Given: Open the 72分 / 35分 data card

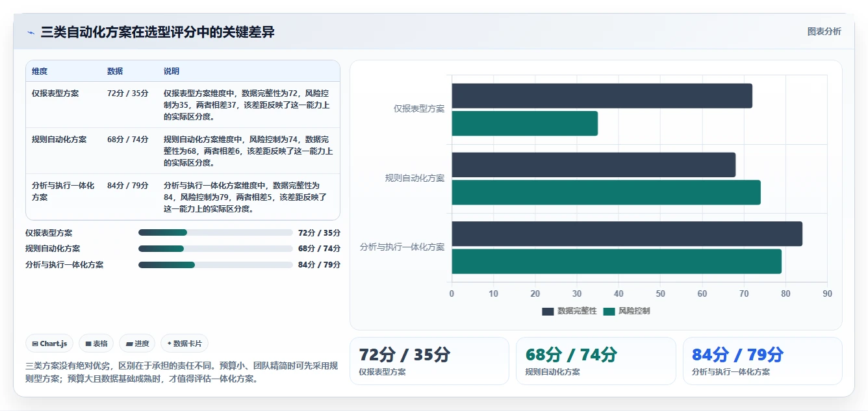Looking at the screenshot, I should (429, 361).
